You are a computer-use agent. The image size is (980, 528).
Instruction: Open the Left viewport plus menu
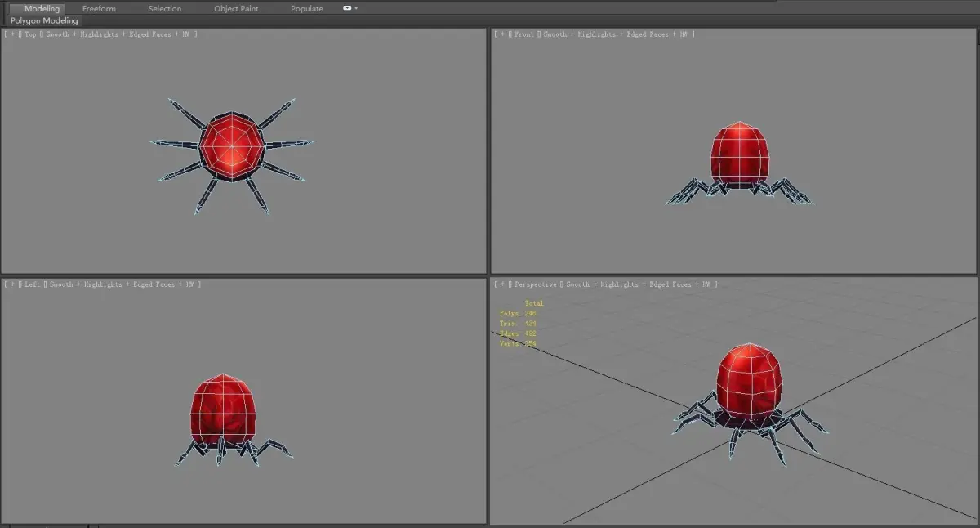point(12,284)
